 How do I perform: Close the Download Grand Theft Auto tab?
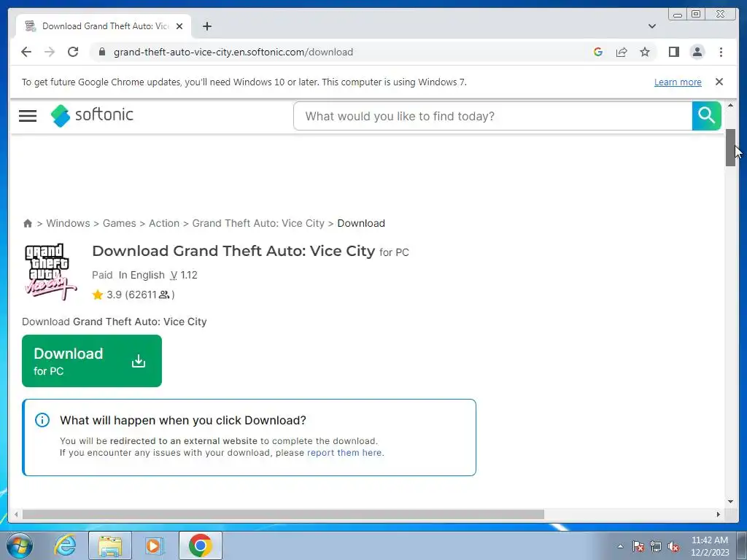[179, 26]
